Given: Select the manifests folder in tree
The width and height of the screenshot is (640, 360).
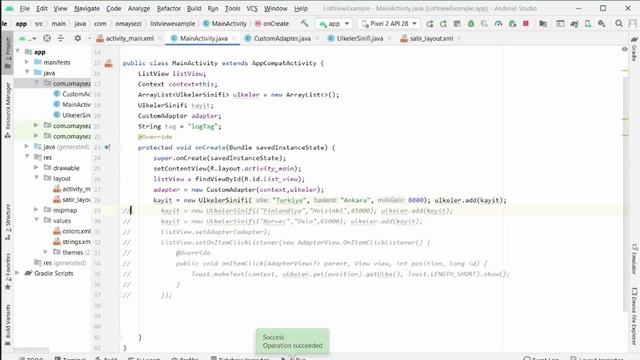Looking at the screenshot, I should 52,62.
